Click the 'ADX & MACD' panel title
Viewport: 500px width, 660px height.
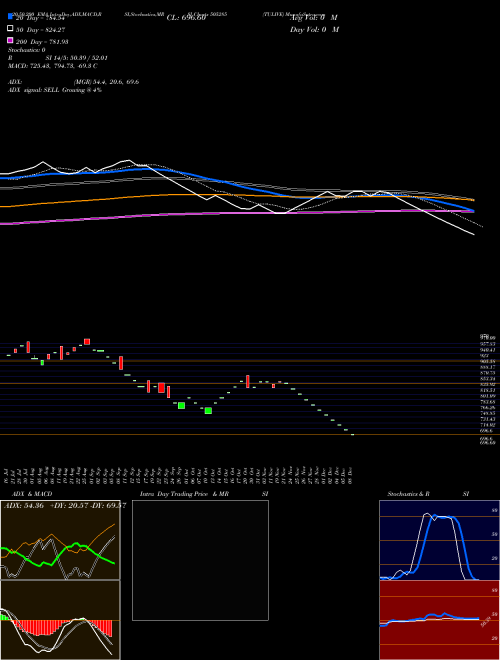(x=32, y=494)
